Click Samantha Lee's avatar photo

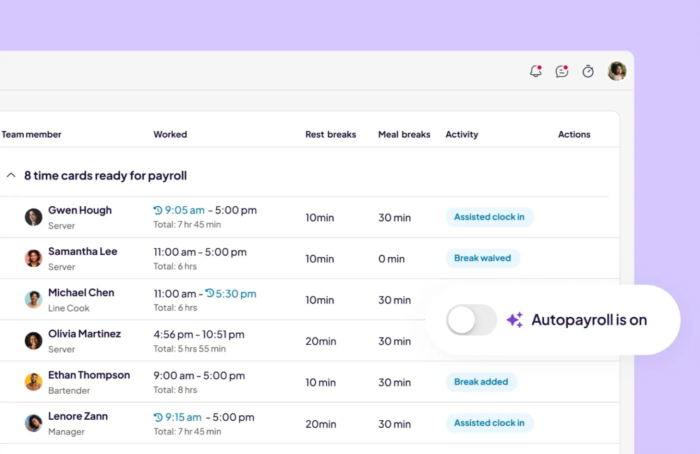point(33,258)
